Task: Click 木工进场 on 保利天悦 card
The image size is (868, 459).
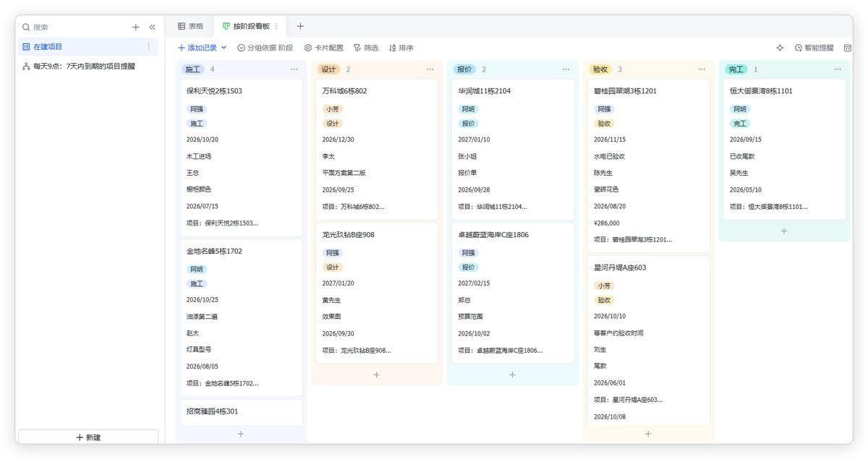Action: pos(199,156)
